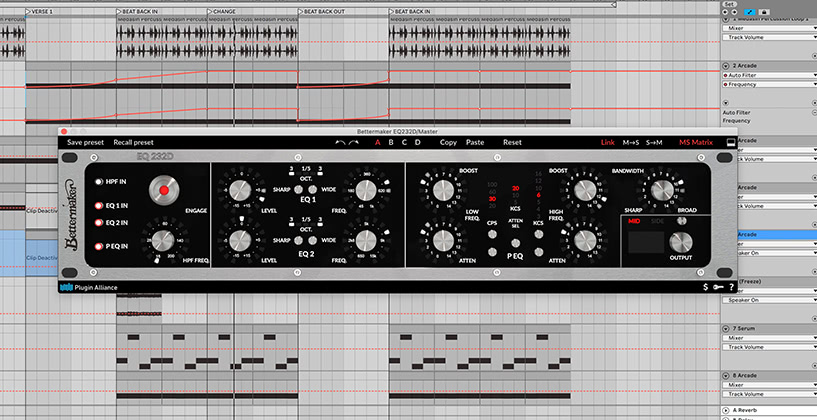Viewport: 817px width, 420px height.
Task: Click the high frequency BOOST knob
Action: tap(585, 190)
